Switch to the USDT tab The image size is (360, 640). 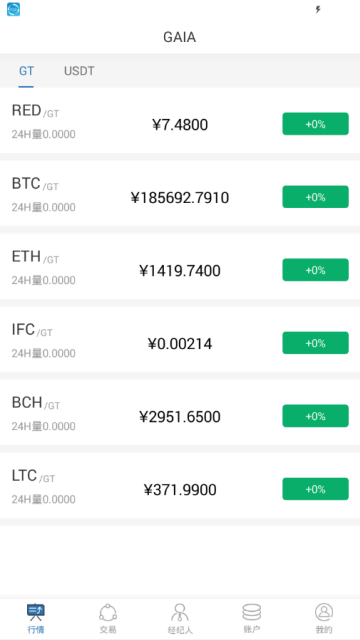[x=79, y=71]
